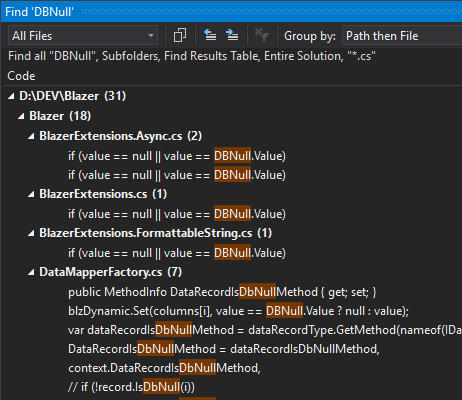Select the context.DataRecordIsDbNullMethod result line
The height and width of the screenshot is (400, 462).
click(164, 368)
